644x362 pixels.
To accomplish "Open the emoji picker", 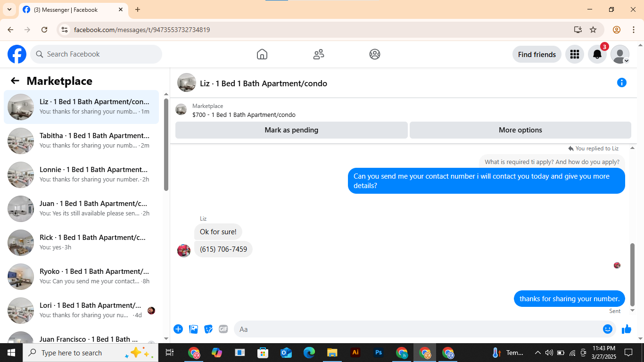I will click(608, 329).
